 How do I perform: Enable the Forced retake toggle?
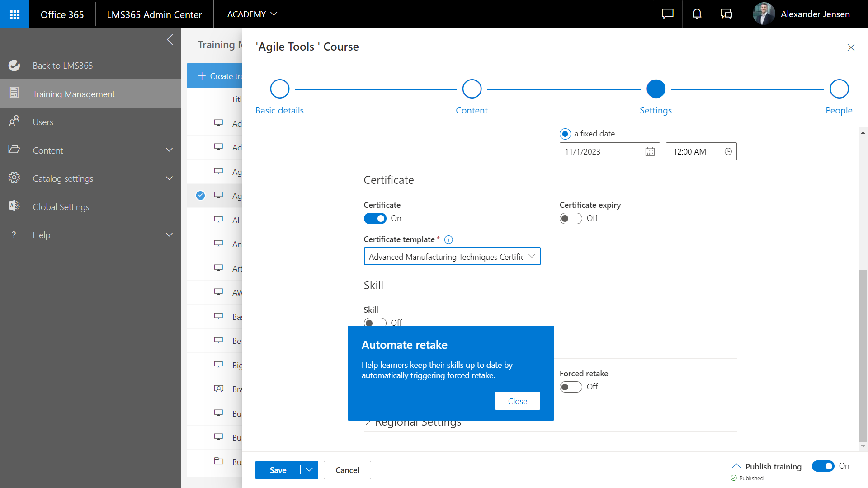[x=571, y=387]
